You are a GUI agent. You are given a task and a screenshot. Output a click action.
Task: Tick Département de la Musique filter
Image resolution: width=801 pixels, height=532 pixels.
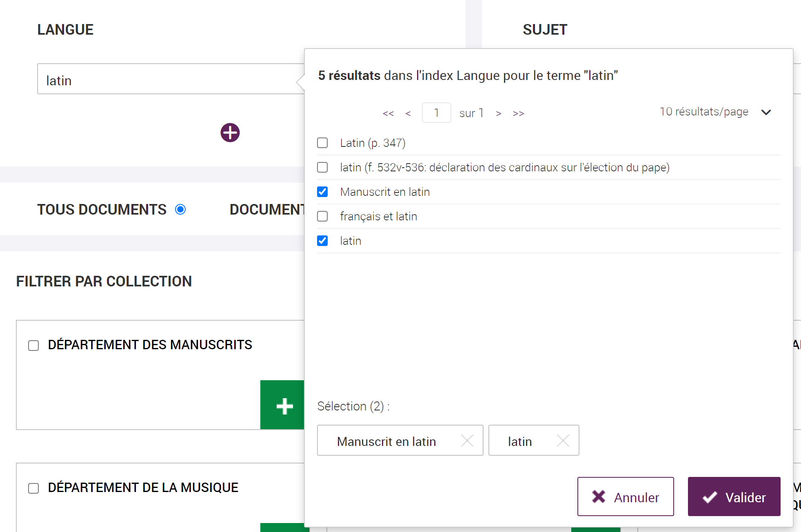33,488
